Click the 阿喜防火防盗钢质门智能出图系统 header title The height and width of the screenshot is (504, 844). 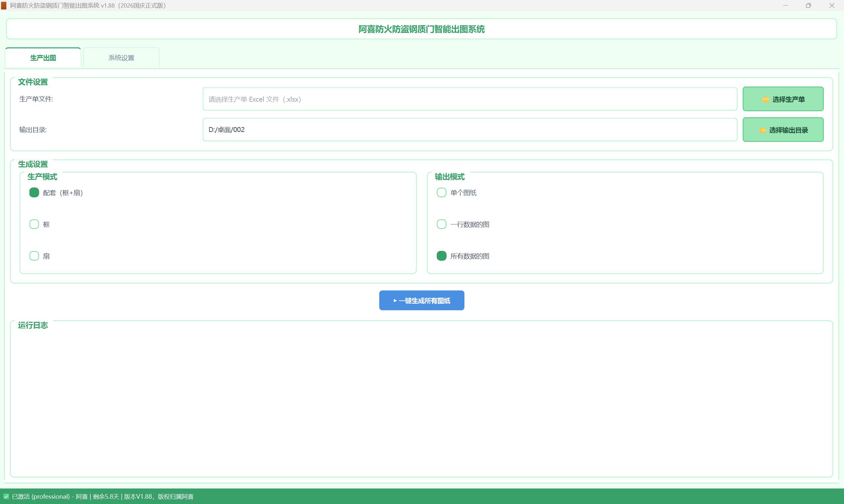pos(422,29)
